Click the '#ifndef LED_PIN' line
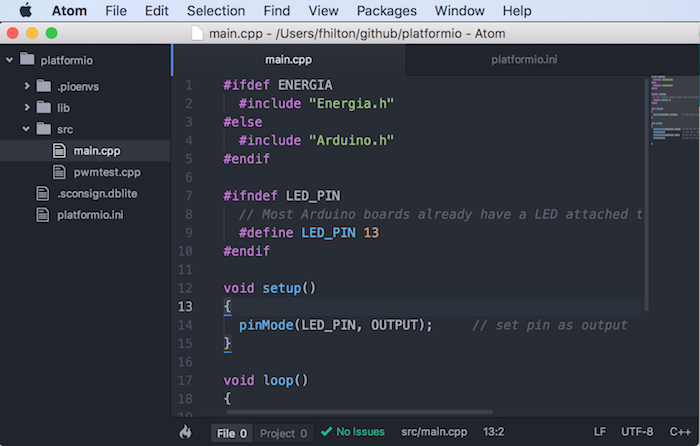Screen dimensions: 700x446 pos(282,196)
